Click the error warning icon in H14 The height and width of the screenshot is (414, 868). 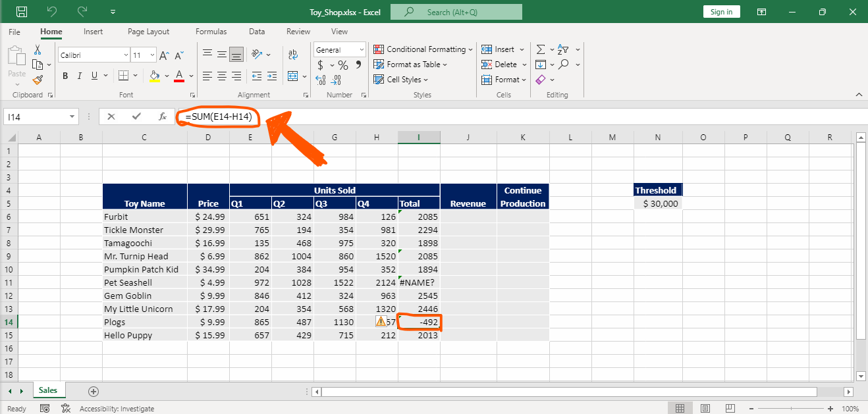[x=381, y=321]
